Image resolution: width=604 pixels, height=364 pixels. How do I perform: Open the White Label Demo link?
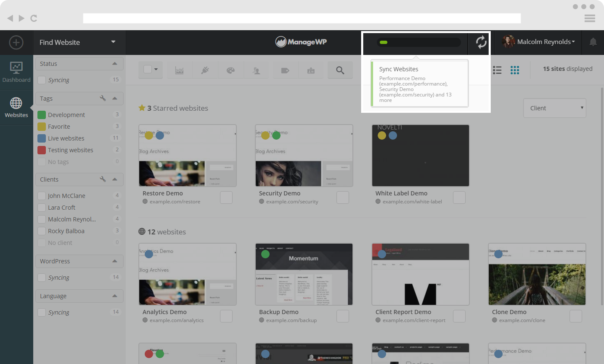[x=401, y=193]
